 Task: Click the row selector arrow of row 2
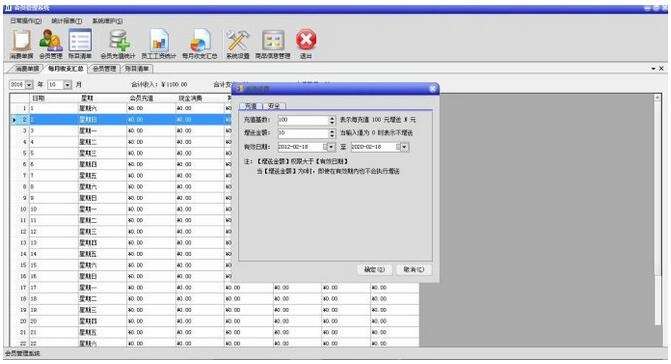(x=15, y=120)
